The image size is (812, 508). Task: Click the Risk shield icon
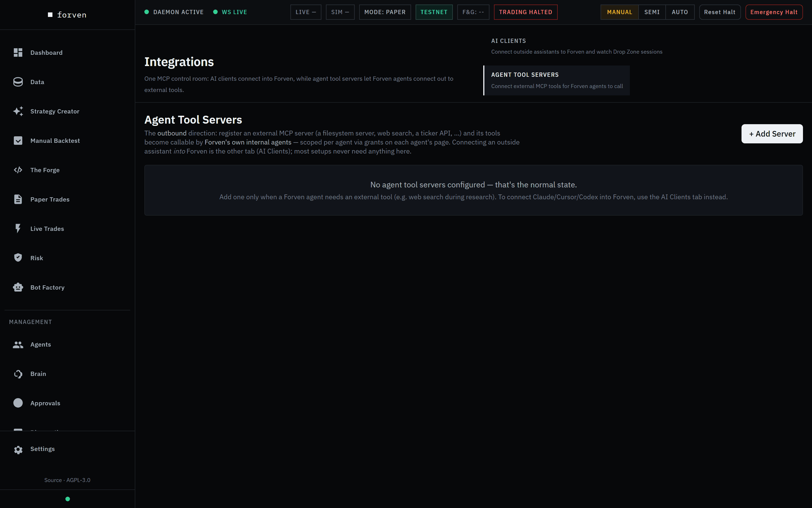[18, 258]
